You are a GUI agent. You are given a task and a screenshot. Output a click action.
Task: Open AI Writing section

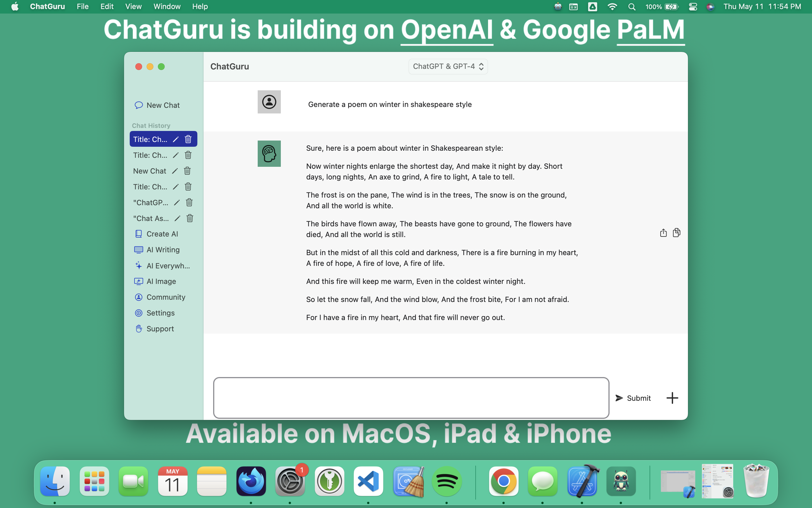157,250
